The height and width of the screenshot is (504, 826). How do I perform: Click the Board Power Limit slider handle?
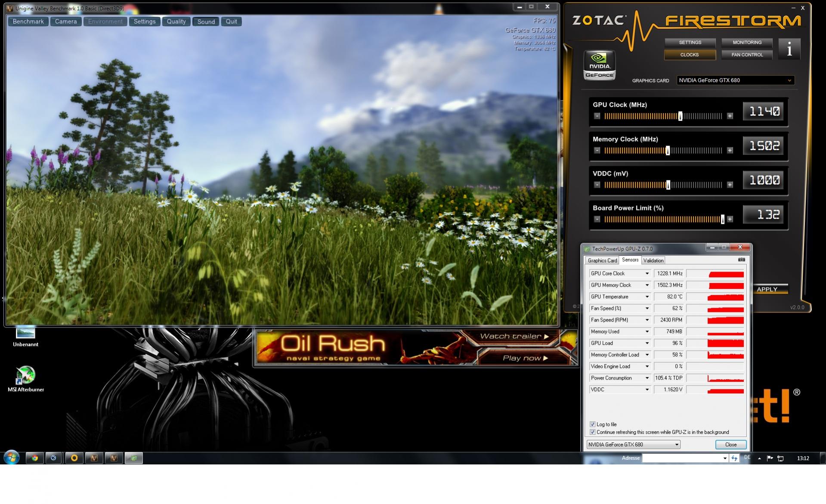click(723, 220)
